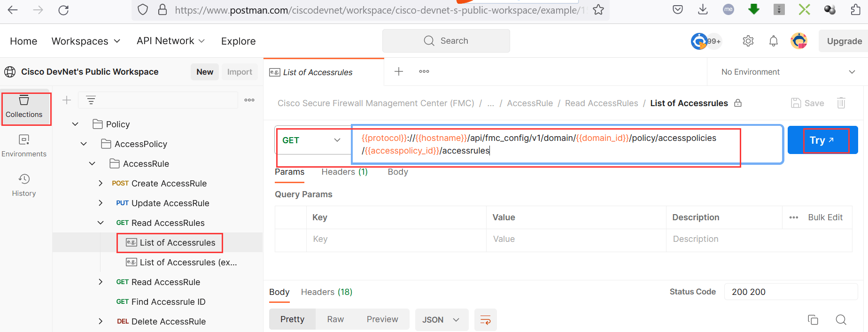Image resolution: width=868 pixels, height=332 pixels.
Task: Open History sidebar panel
Action: [24, 185]
